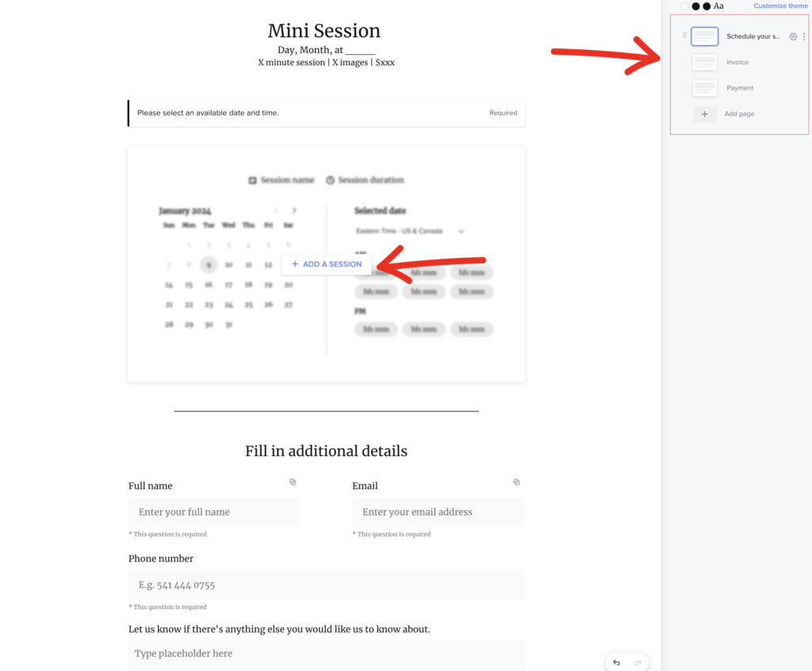Click the redo arrow button

tap(637, 662)
